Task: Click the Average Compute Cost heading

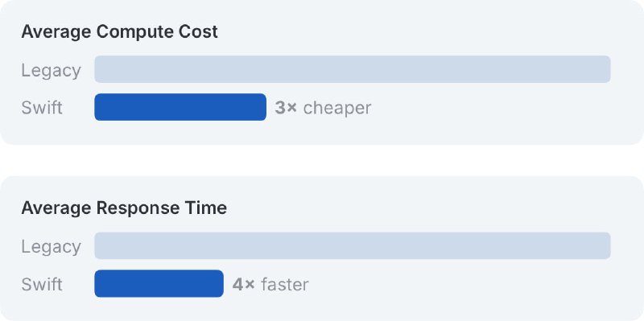Action: pyautogui.click(x=119, y=32)
